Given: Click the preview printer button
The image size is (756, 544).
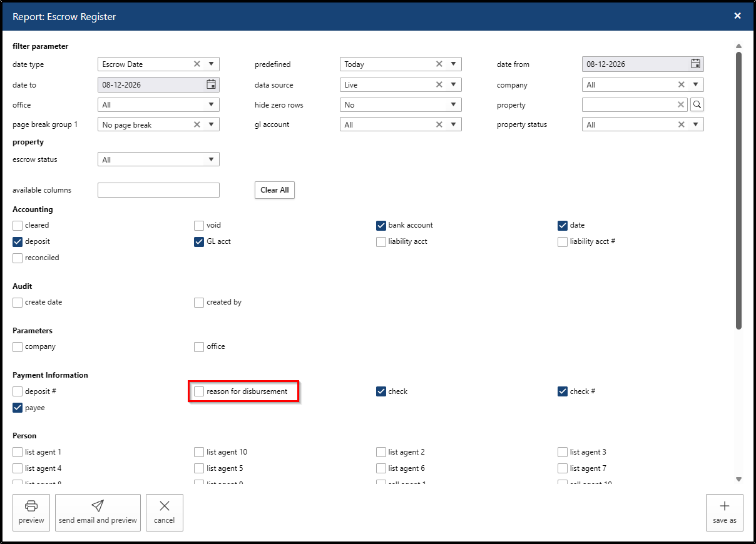Looking at the screenshot, I should [31, 513].
